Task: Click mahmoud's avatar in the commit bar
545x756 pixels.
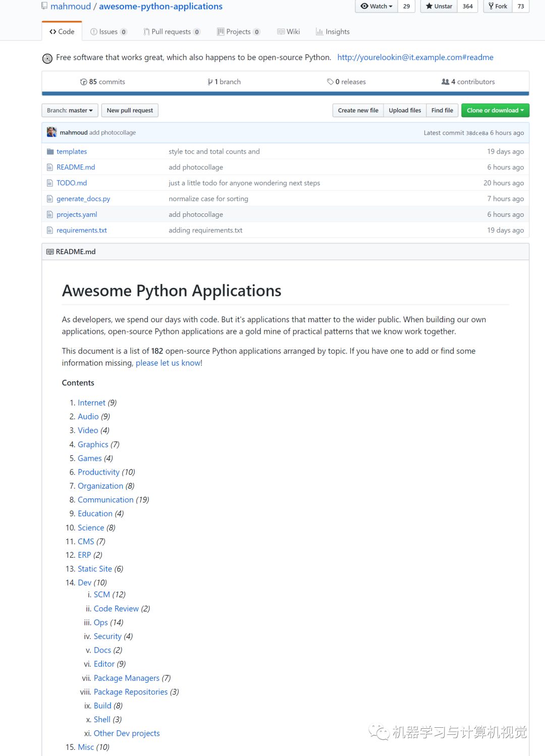Action: pyautogui.click(x=51, y=132)
